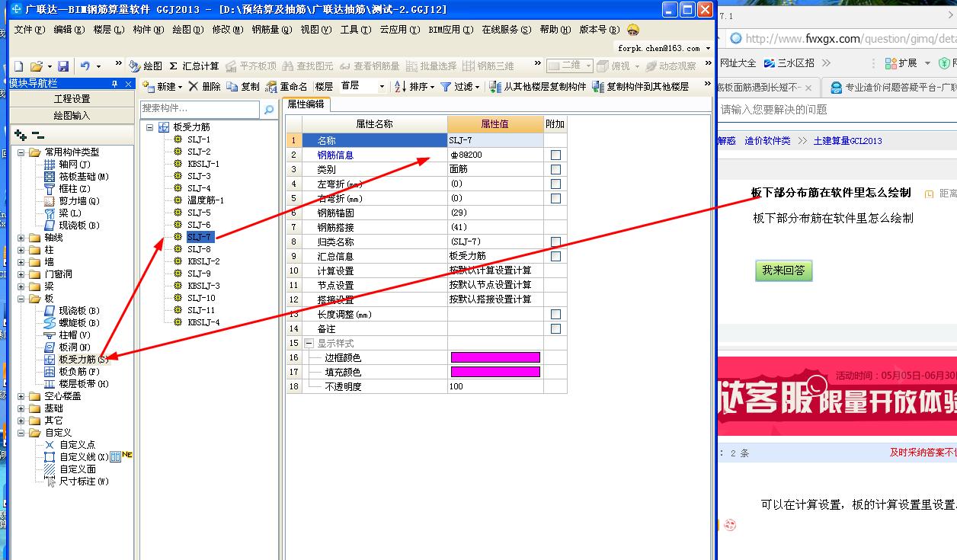957x560 pixels.
Task: Open the BIM应用(I) menu
Action: [450, 30]
